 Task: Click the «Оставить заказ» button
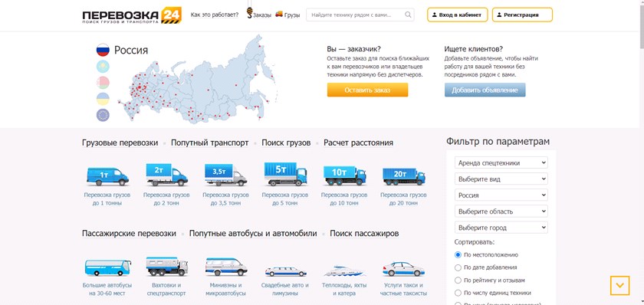(x=367, y=90)
